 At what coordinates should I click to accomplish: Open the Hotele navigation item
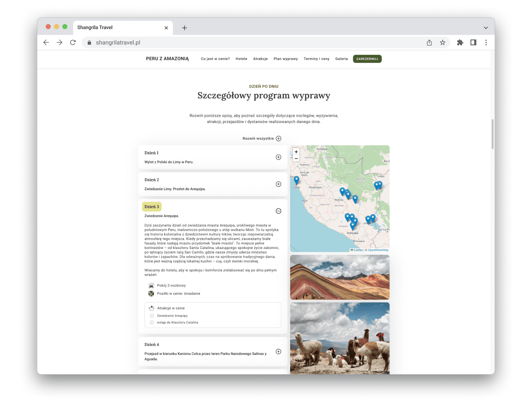241,59
